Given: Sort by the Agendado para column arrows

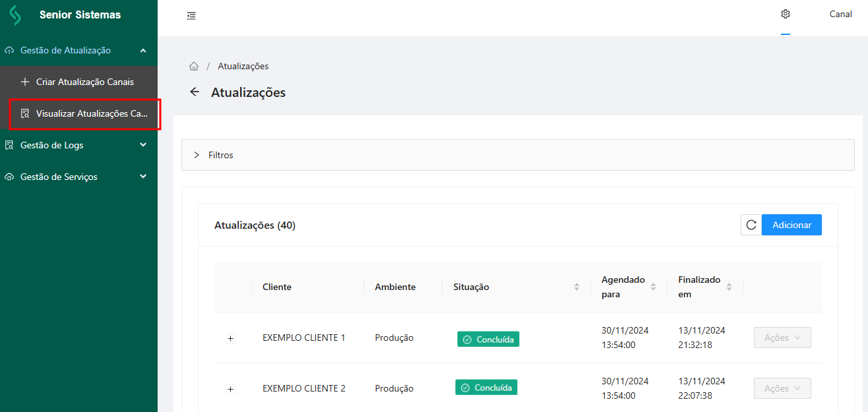Looking at the screenshot, I should click(653, 287).
